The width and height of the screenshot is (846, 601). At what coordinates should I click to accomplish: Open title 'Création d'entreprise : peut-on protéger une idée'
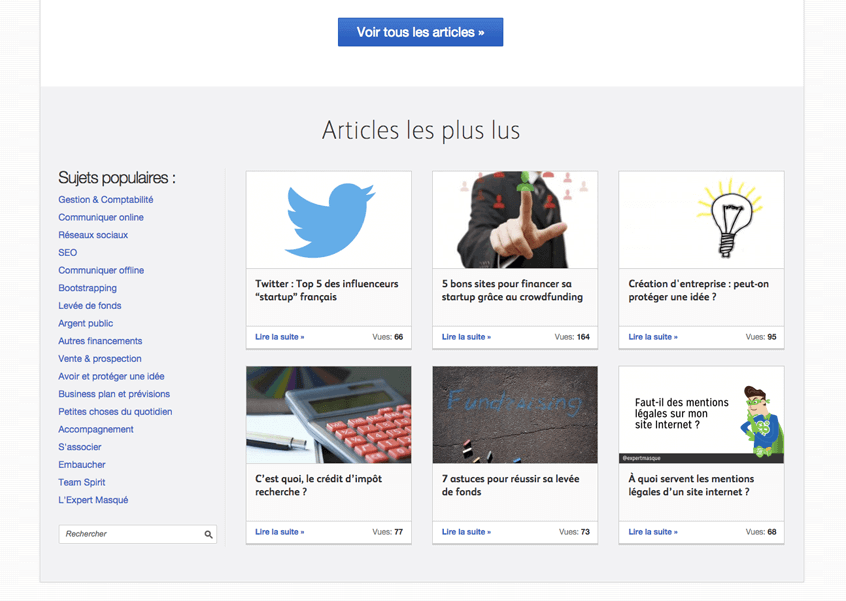[x=698, y=290]
